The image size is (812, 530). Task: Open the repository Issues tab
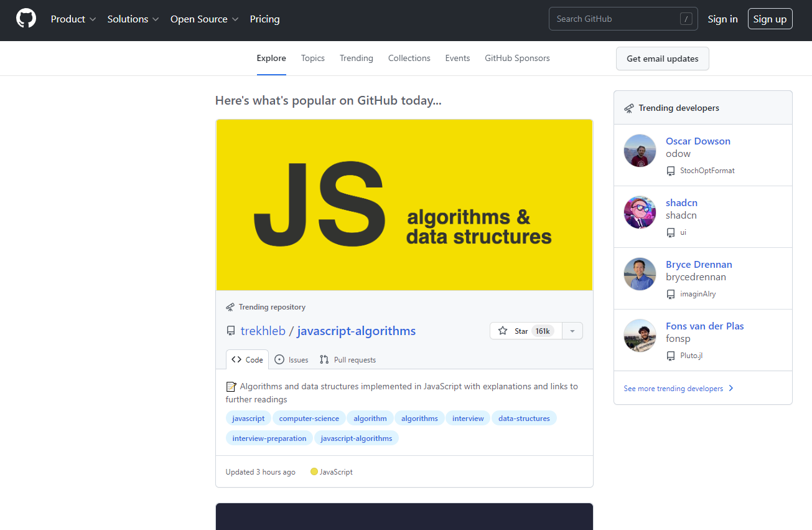[292, 359]
